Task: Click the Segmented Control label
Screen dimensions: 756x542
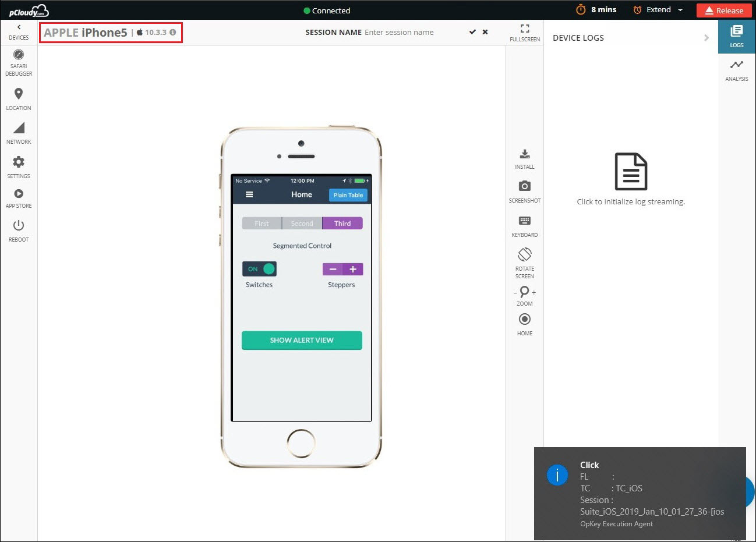Action: (x=302, y=246)
